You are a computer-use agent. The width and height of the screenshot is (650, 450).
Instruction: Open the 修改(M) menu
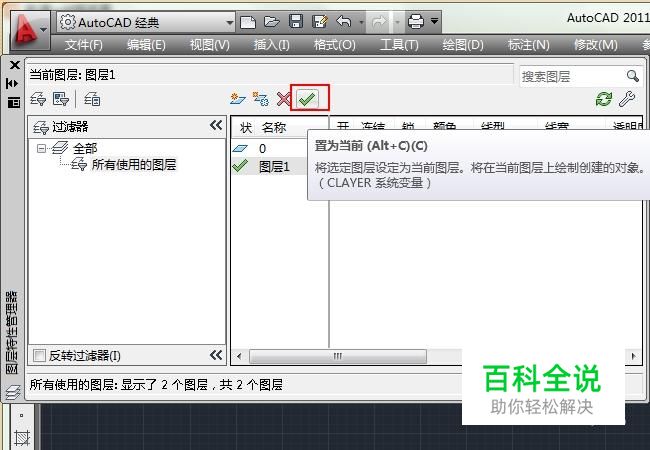click(596, 44)
